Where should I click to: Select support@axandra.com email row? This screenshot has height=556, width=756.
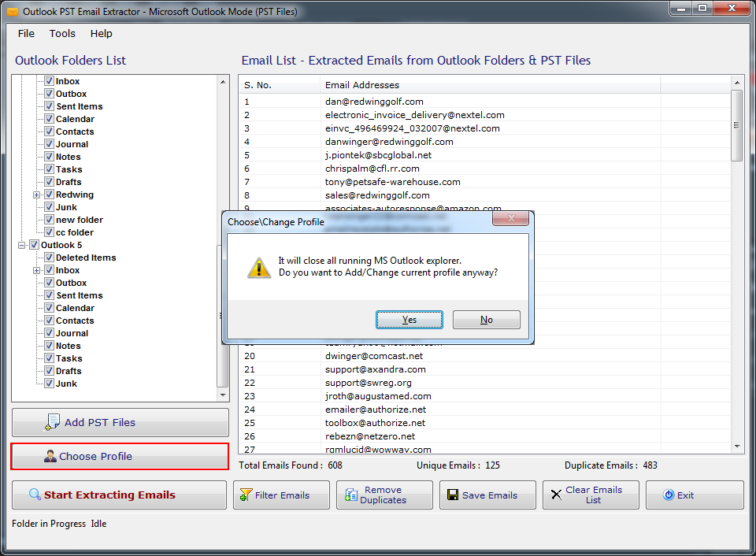pyautogui.click(x=485, y=369)
